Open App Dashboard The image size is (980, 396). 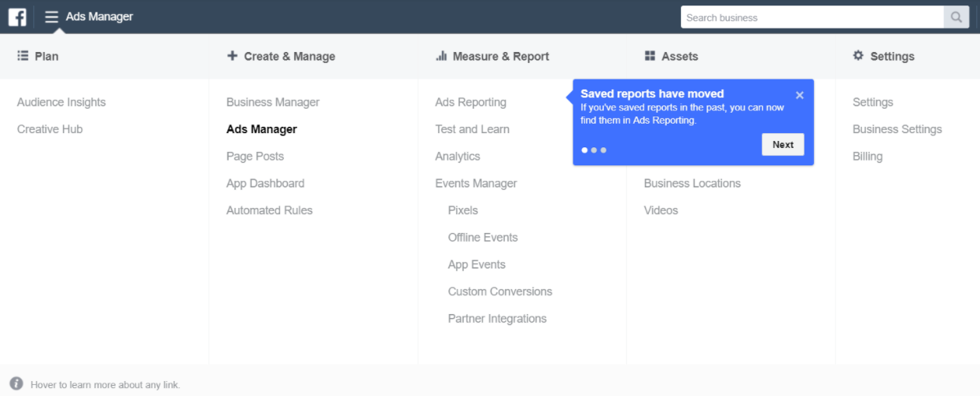pyautogui.click(x=265, y=183)
